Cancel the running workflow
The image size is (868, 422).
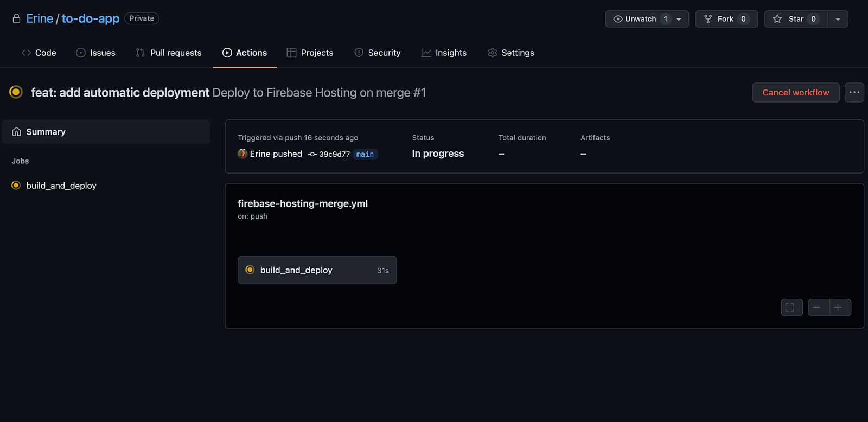click(x=796, y=93)
